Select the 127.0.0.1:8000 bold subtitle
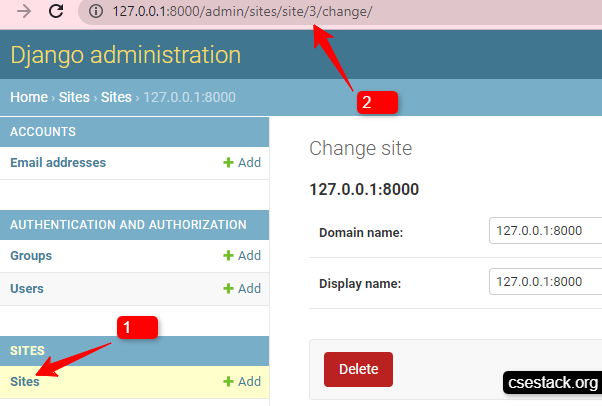The height and width of the screenshot is (406, 602). [364, 189]
